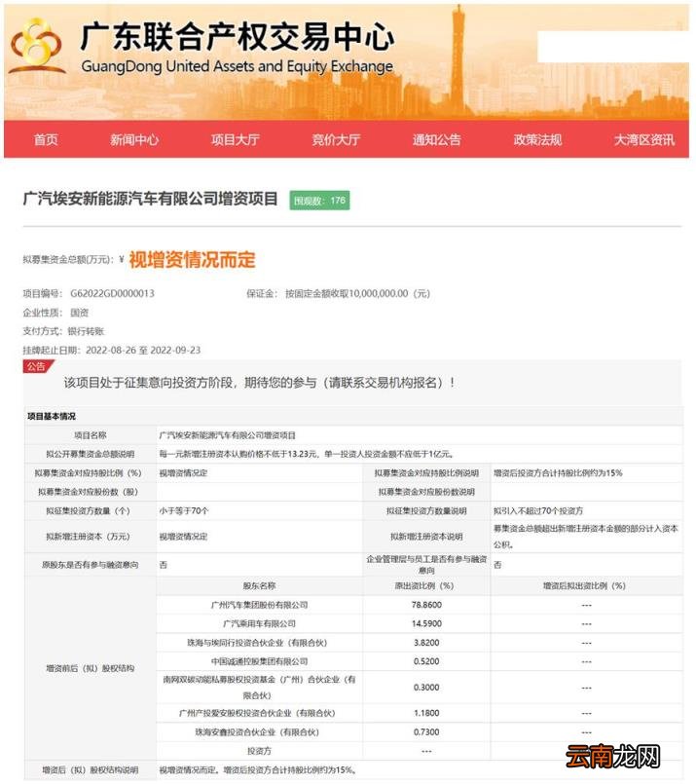This screenshot has height=784, width=696.
Task: Click the 围观数: 176 green badge
Action: [319, 201]
